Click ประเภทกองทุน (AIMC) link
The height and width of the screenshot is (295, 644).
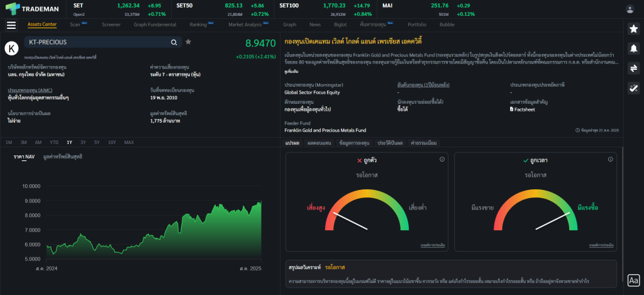[x=30, y=90]
